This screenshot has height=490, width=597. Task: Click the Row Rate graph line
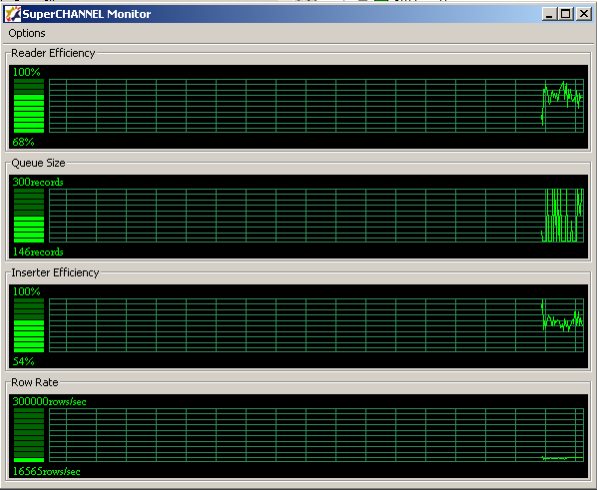coord(562,458)
